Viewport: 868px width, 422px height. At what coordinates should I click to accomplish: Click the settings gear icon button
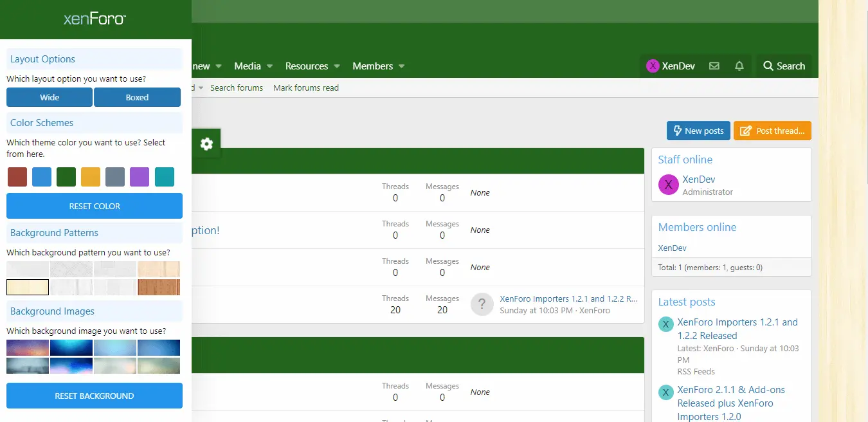click(x=206, y=143)
